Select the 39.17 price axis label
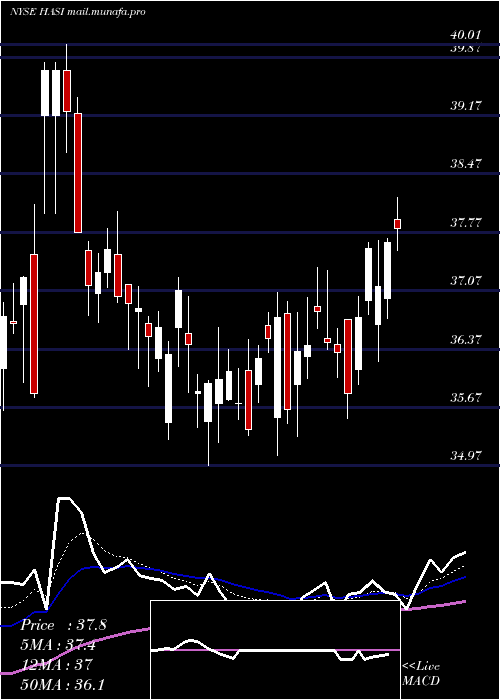This screenshot has height=700, width=500. click(x=466, y=106)
